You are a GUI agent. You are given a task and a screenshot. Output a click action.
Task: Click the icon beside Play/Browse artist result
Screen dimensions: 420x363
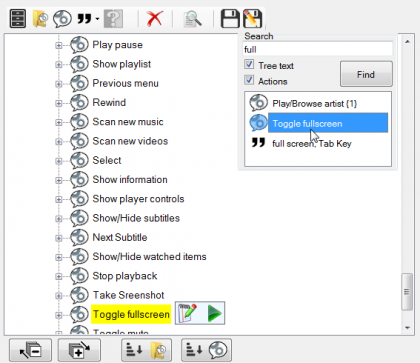258,103
